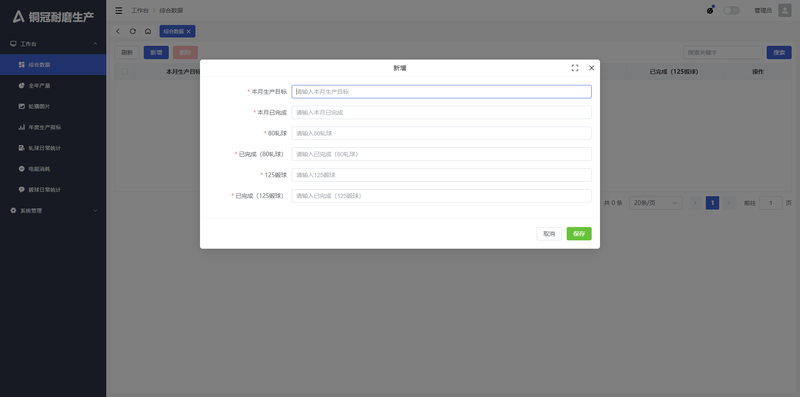Click the administrator avatar icon
The width and height of the screenshot is (800, 397).
pyautogui.click(x=785, y=10)
